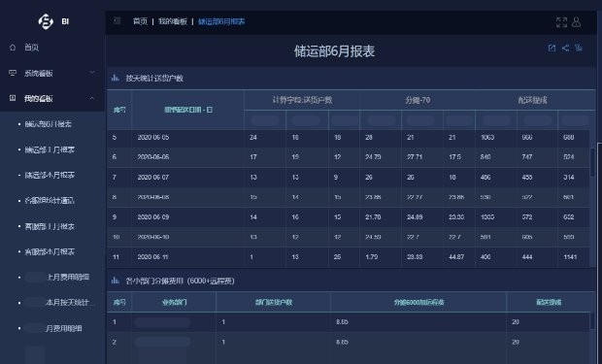Click the value 1.79 in row 11

click(372, 257)
